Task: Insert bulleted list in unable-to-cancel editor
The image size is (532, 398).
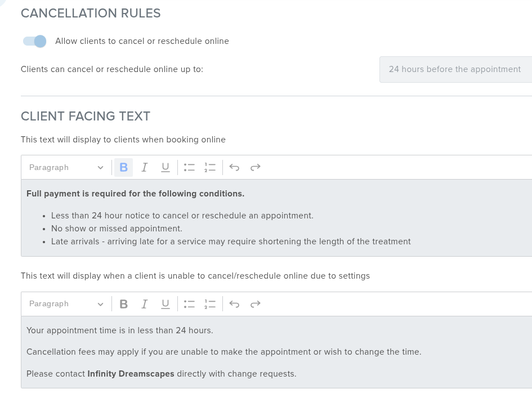Action: pyautogui.click(x=189, y=304)
